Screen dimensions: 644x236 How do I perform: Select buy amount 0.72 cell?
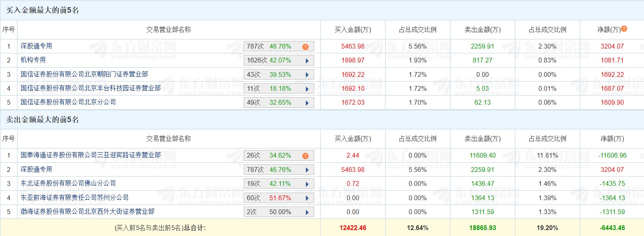353,184
